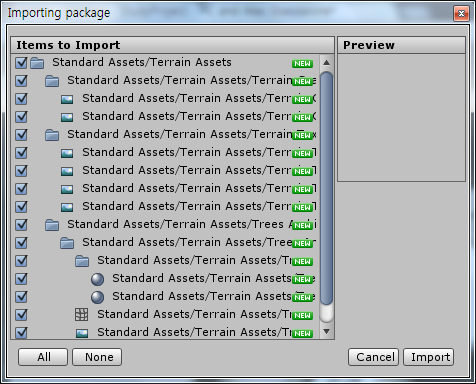Select the top-level 'Standard Assets/Terrain Assets' row text
Viewport: 476px width, 384px height.
(142, 62)
